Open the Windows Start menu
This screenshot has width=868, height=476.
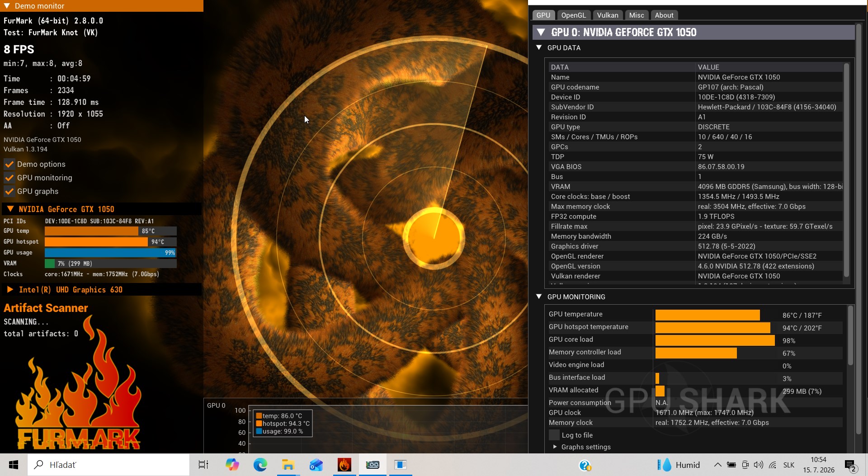point(14,465)
